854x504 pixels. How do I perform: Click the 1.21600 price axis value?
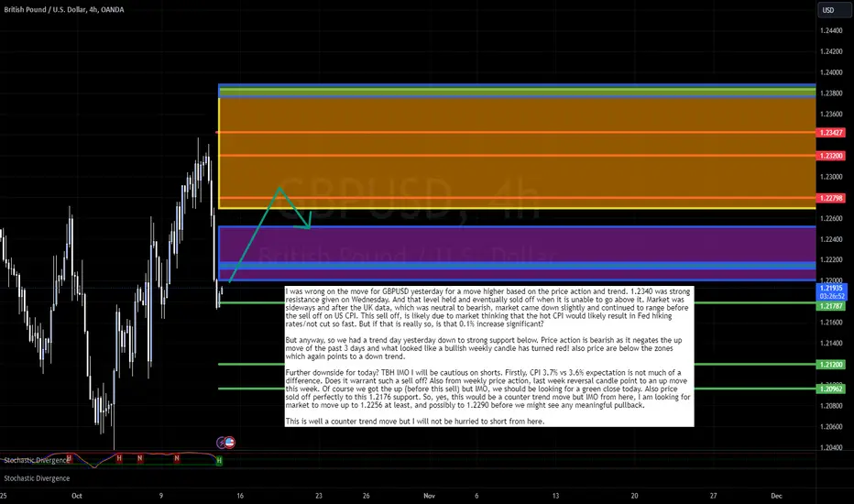[831, 323]
